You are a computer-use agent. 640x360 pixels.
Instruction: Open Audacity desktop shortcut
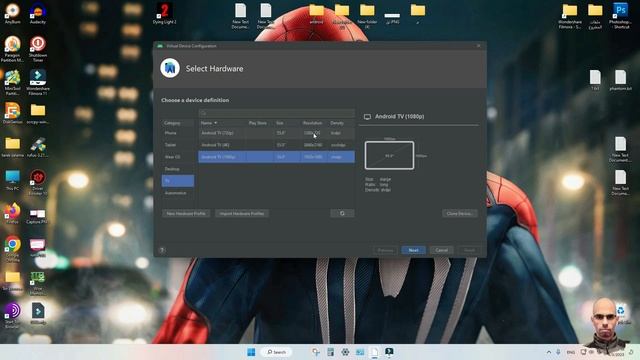coord(38,13)
